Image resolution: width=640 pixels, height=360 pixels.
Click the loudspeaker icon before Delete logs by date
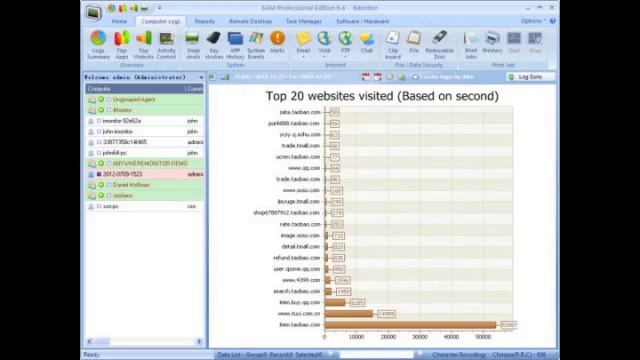[x=415, y=77]
